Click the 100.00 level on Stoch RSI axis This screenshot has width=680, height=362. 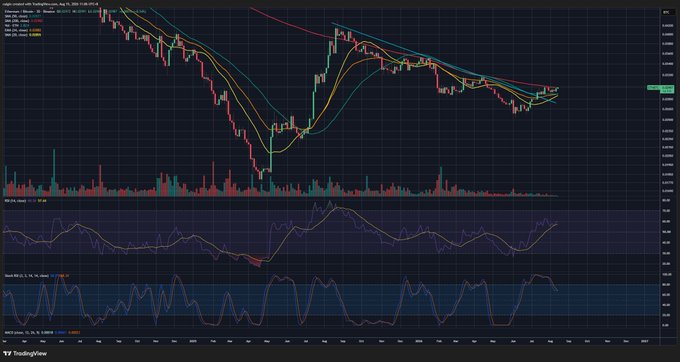(666, 275)
